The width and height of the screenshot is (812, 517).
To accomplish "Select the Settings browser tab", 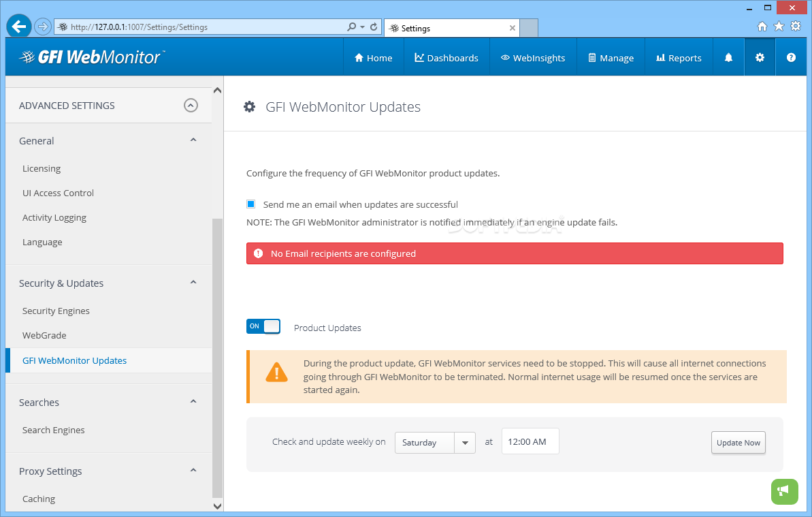I will pyautogui.click(x=451, y=28).
